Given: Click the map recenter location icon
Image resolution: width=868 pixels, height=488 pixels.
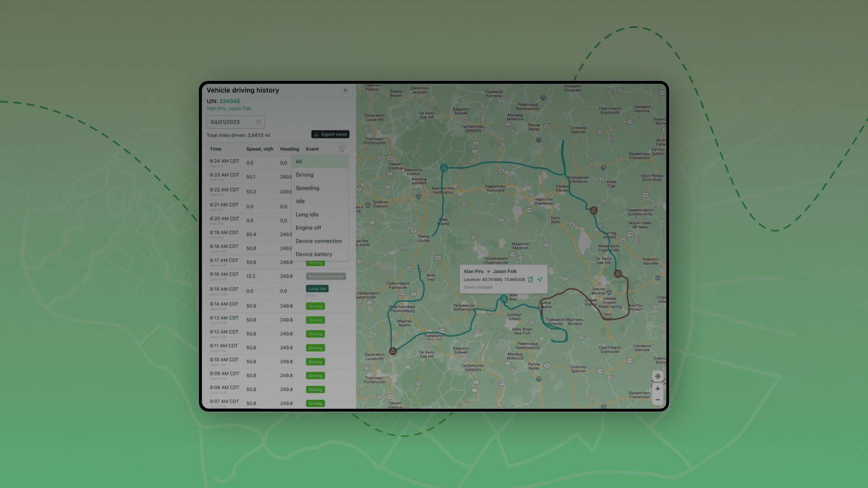Looking at the screenshot, I should tap(658, 376).
